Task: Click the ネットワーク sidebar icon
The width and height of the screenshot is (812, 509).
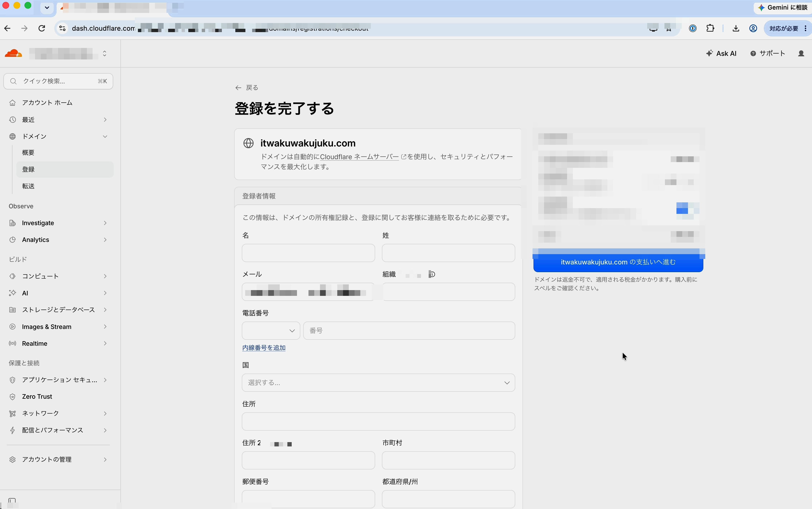Action: pos(12,413)
